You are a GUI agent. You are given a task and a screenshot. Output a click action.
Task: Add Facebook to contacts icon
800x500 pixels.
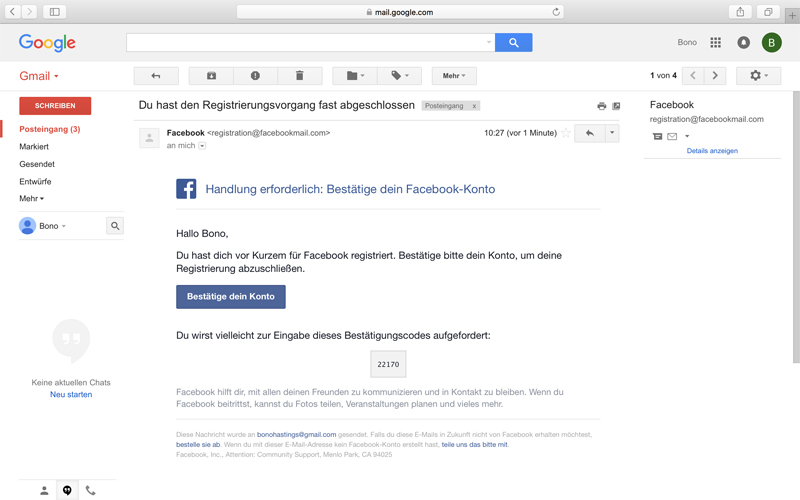[657, 136]
